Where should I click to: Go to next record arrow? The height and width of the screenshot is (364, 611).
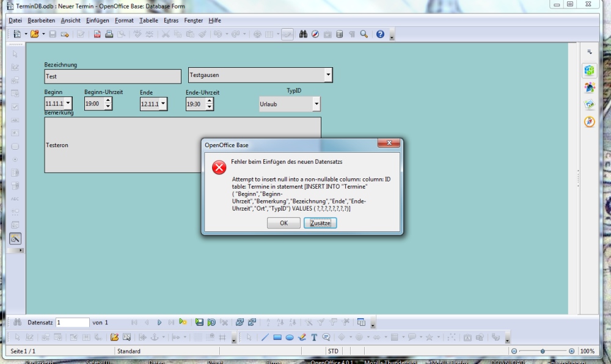159,322
